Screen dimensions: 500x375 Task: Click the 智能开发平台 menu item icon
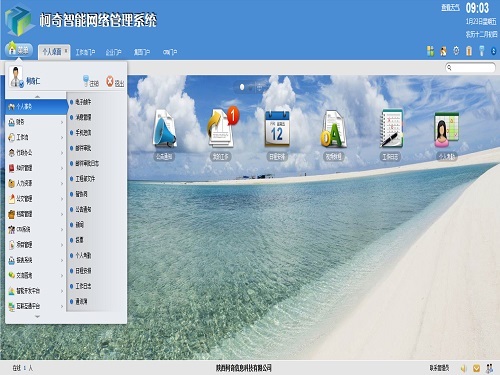point(11,291)
